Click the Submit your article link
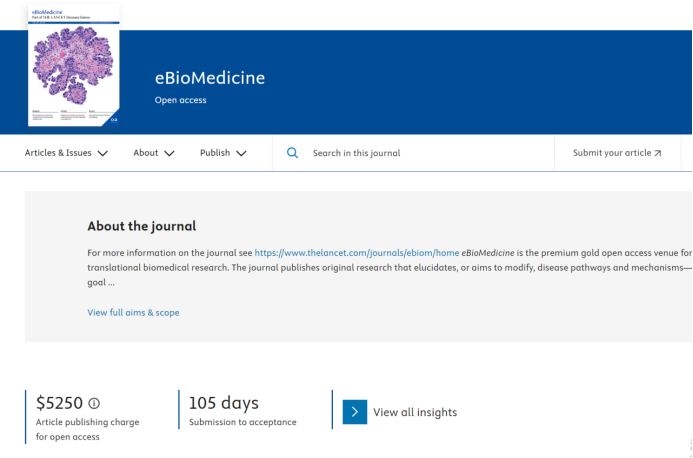The height and width of the screenshot is (458, 693). coord(610,153)
